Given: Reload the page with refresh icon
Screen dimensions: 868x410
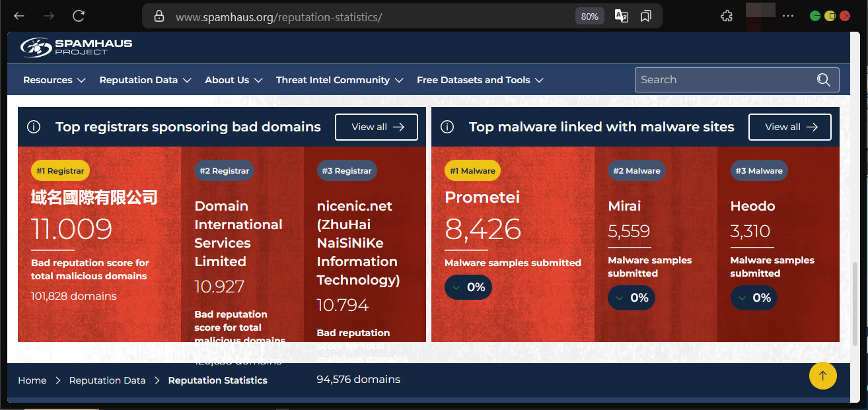Looking at the screenshot, I should [79, 16].
